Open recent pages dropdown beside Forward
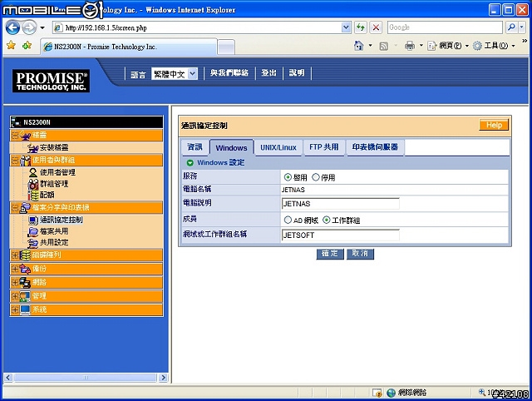The height and width of the screenshot is (401, 532). point(42,27)
